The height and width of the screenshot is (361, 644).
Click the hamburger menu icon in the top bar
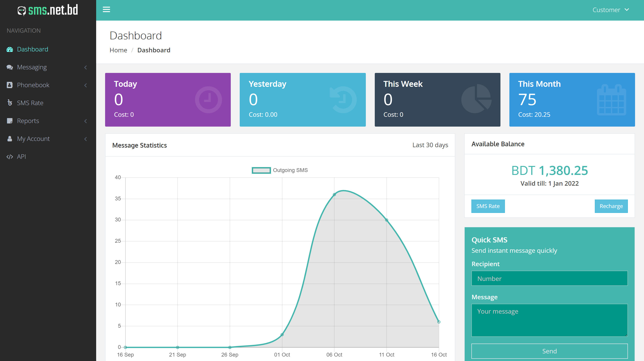[106, 9]
